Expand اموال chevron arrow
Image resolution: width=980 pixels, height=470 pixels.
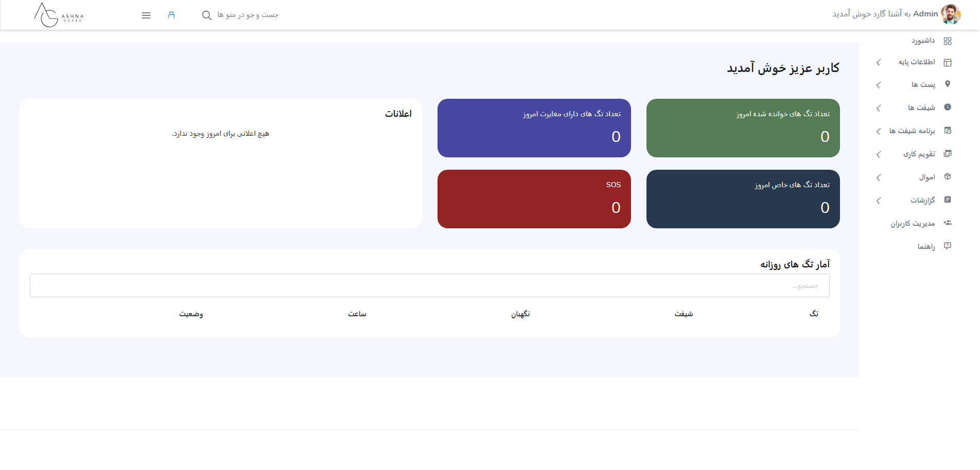point(879,177)
